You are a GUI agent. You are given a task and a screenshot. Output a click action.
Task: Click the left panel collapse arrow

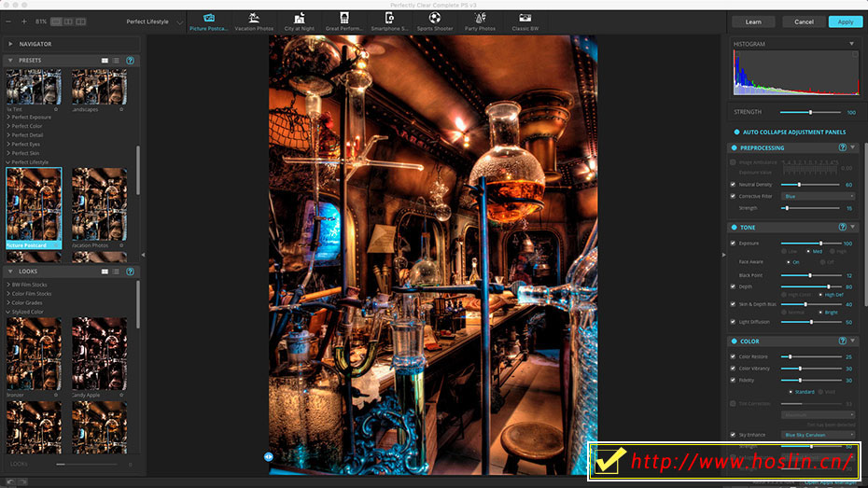(144, 255)
